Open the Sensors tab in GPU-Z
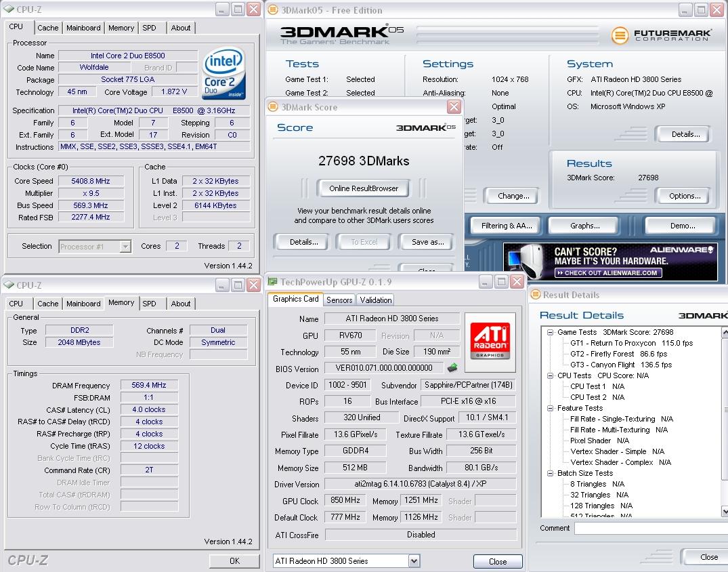 click(339, 300)
